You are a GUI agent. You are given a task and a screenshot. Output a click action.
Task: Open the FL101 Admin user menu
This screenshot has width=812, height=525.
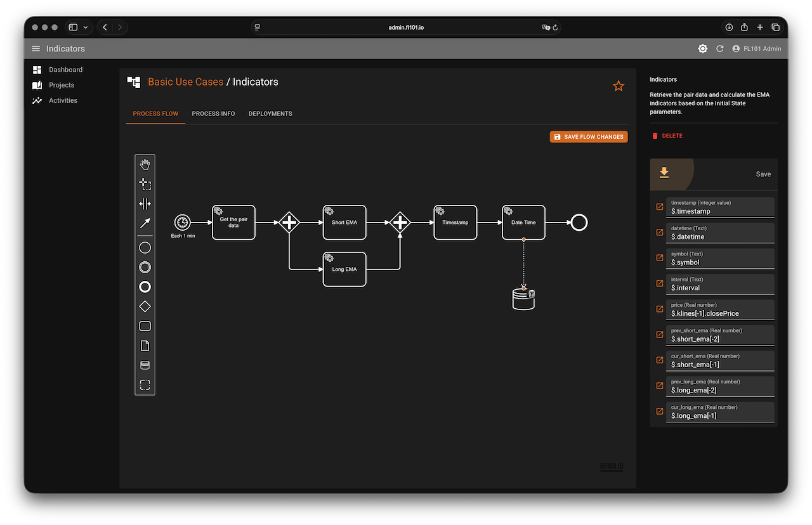tap(756, 49)
